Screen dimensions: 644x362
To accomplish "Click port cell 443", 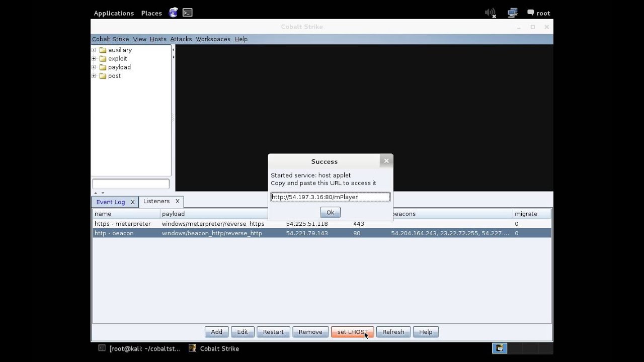I will [358, 224].
